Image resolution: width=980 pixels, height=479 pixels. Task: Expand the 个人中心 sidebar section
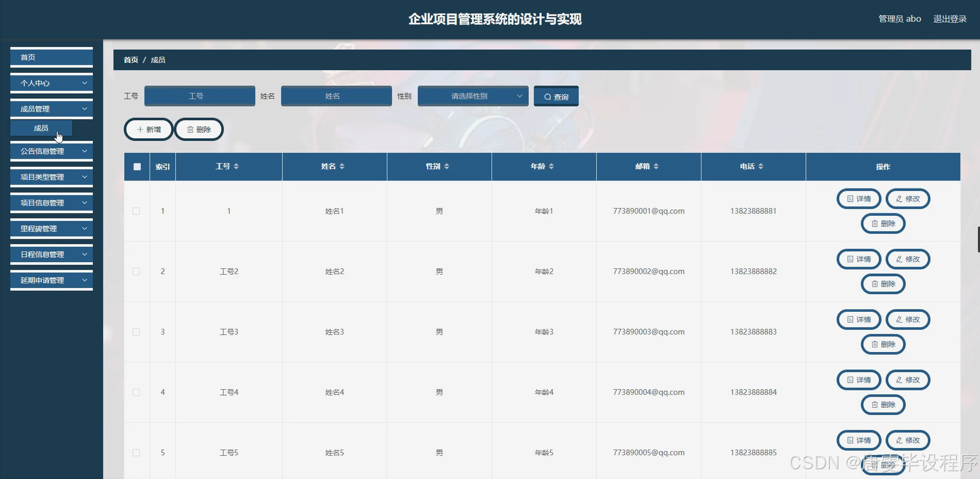[x=51, y=83]
